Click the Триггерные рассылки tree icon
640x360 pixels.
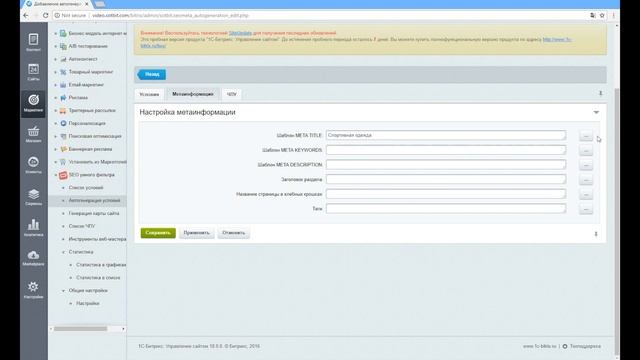(63, 111)
